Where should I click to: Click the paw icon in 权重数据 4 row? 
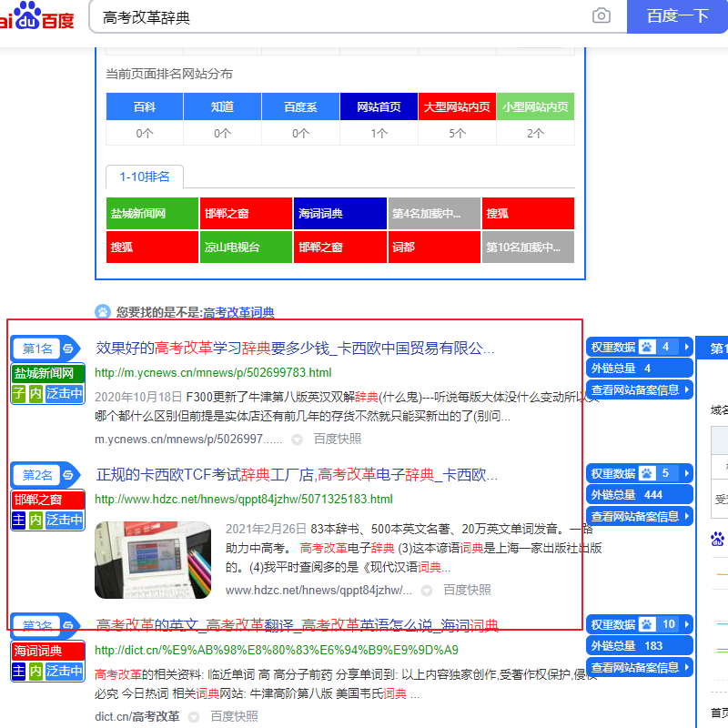pos(646,347)
